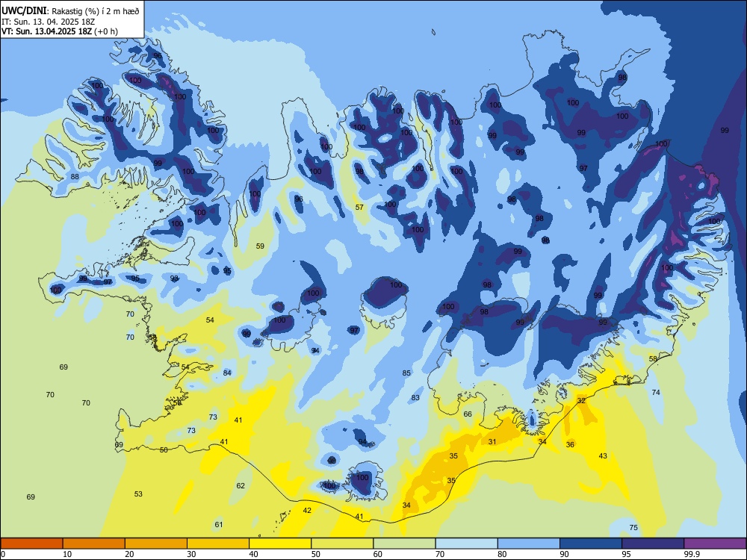Click the 0–10 dark orange legend swatch
This screenshot has width=747, height=560.
coord(31,544)
